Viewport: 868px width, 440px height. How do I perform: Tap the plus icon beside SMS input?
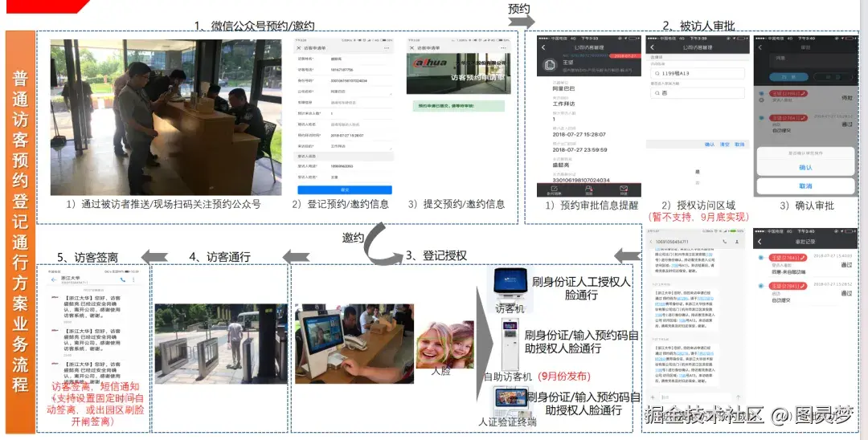click(x=653, y=397)
